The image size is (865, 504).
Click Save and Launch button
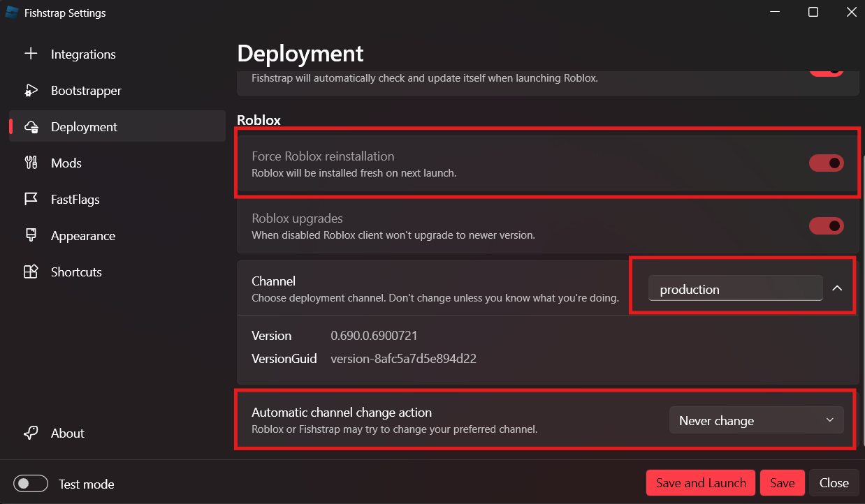pyautogui.click(x=701, y=482)
